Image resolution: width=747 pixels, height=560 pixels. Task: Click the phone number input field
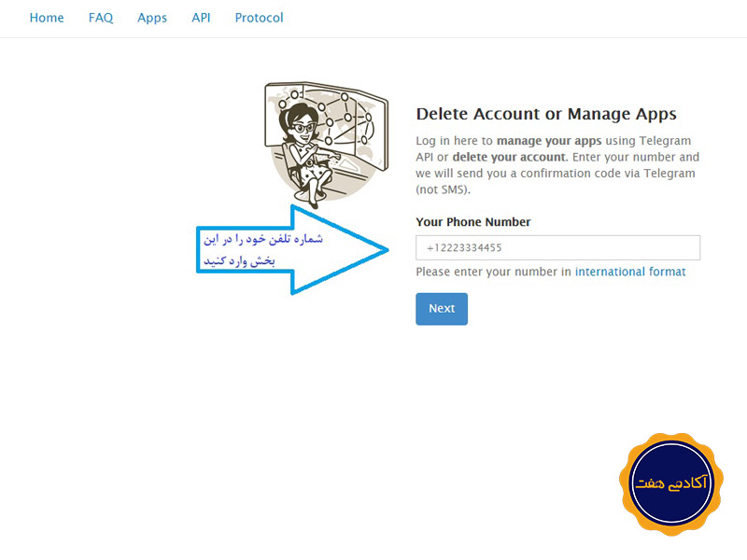tap(557, 247)
